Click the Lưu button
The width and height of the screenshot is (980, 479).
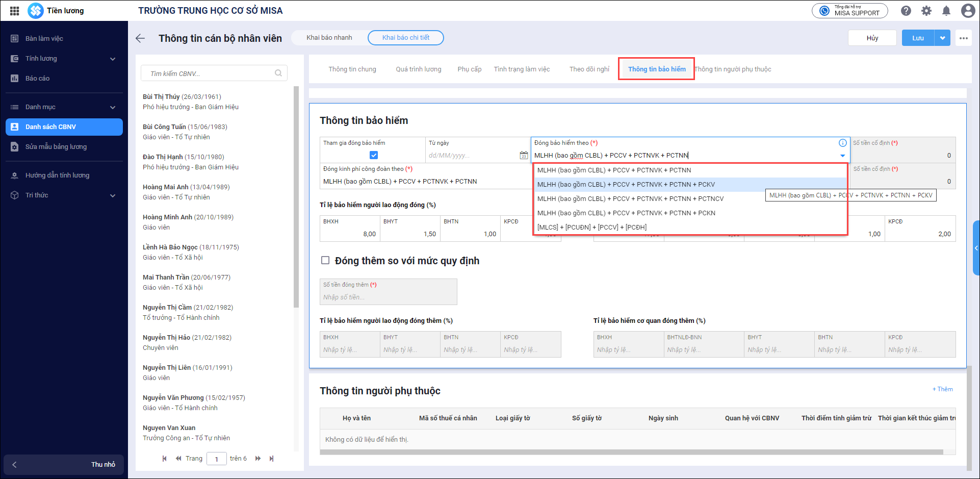(x=918, y=38)
